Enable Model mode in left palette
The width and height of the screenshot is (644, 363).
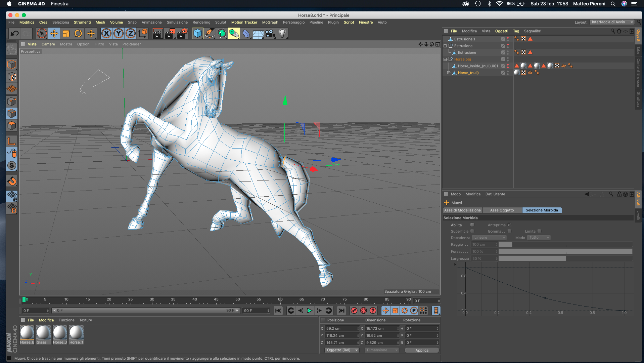pos(12,65)
